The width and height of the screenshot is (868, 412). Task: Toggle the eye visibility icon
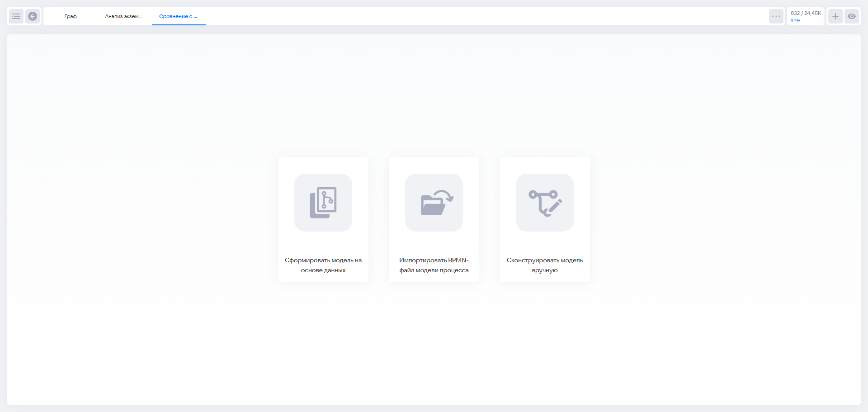point(852,16)
